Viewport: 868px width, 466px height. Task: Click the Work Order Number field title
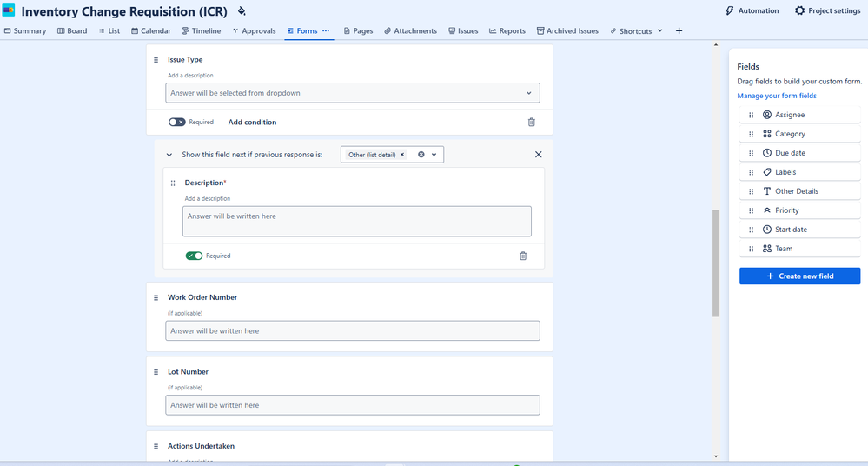tap(202, 297)
